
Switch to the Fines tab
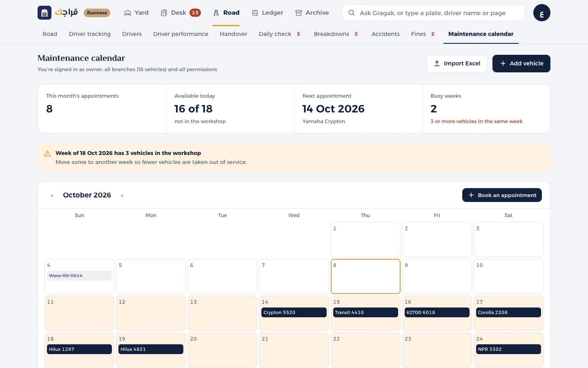(423, 34)
